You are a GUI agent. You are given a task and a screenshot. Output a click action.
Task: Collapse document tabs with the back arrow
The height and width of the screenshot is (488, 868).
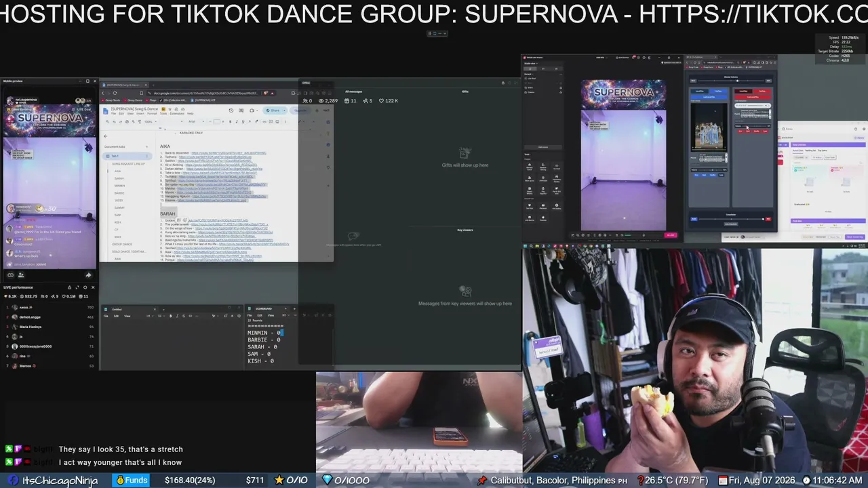[x=105, y=136]
